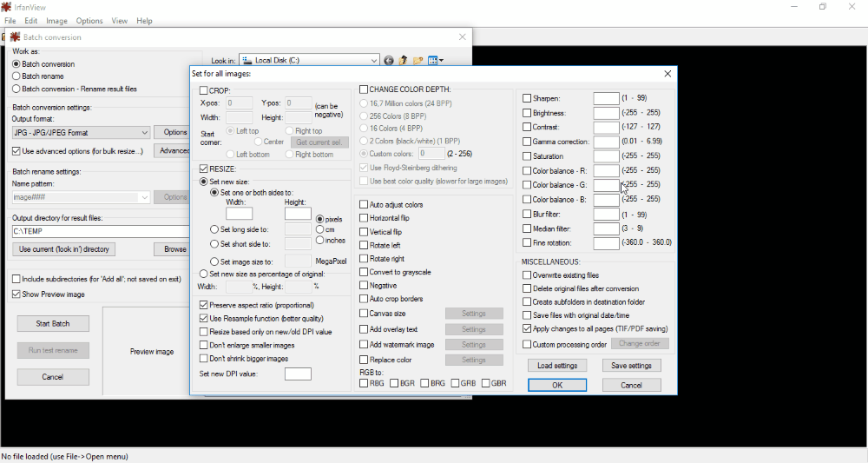Enable Delete original files after conversion
Image resolution: width=868 pixels, height=463 pixels.
[x=527, y=288]
